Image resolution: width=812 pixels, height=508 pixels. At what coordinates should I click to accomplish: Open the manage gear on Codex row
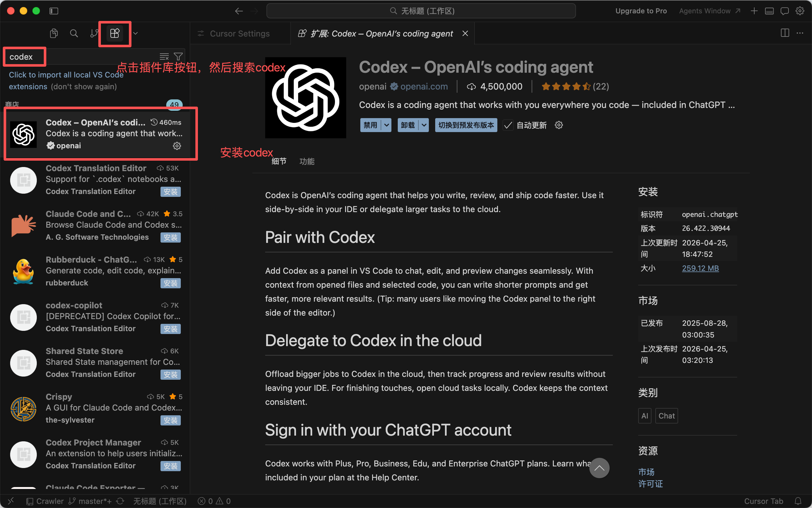pos(177,146)
